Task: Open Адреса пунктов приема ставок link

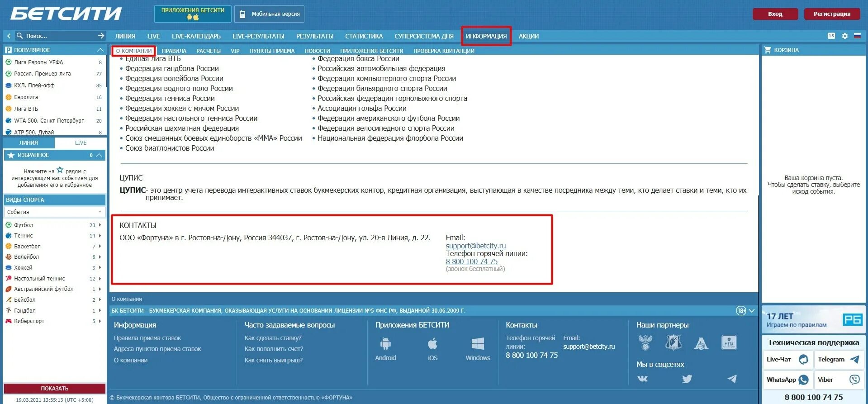Action: pos(157,349)
